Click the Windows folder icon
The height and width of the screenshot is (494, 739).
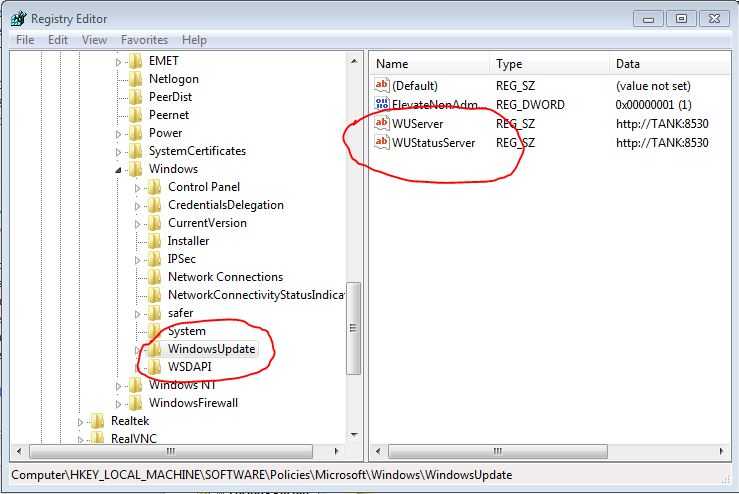tap(136, 169)
